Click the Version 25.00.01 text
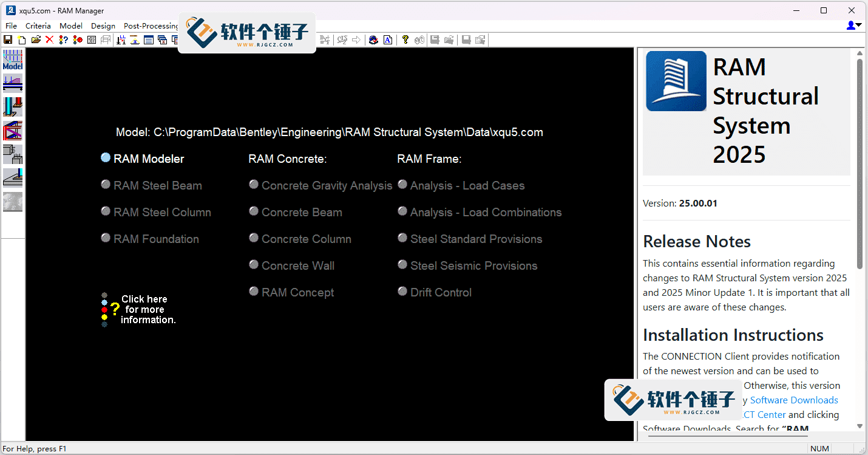 (680, 204)
